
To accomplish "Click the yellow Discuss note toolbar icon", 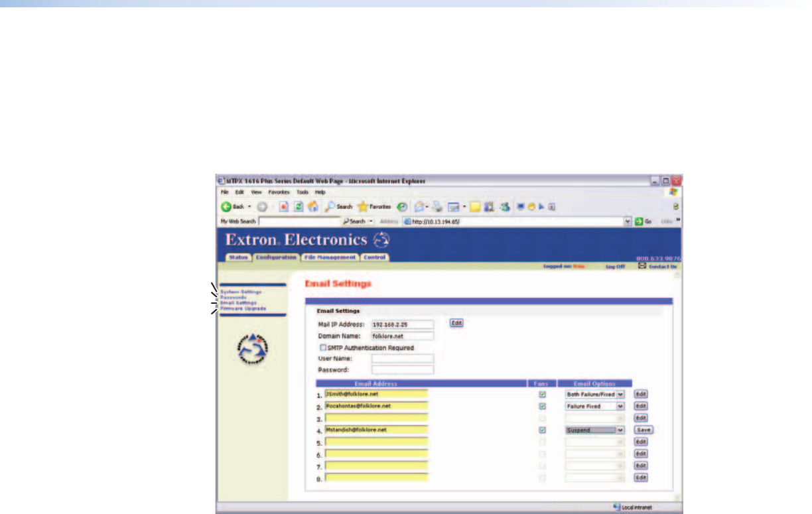I will pyautogui.click(x=476, y=206).
